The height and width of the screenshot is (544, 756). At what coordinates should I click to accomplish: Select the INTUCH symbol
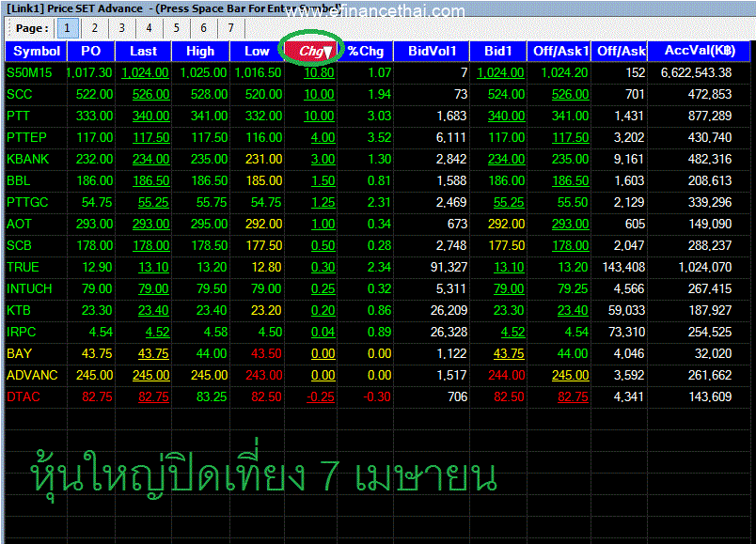[x=29, y=289]
